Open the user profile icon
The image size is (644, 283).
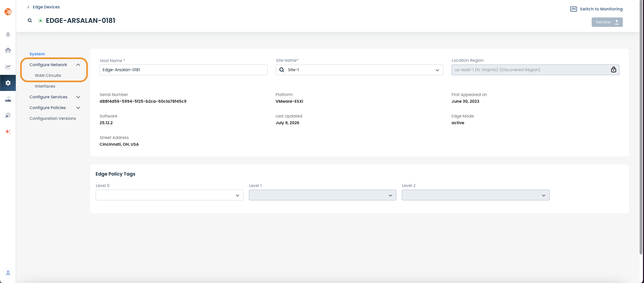8,273
